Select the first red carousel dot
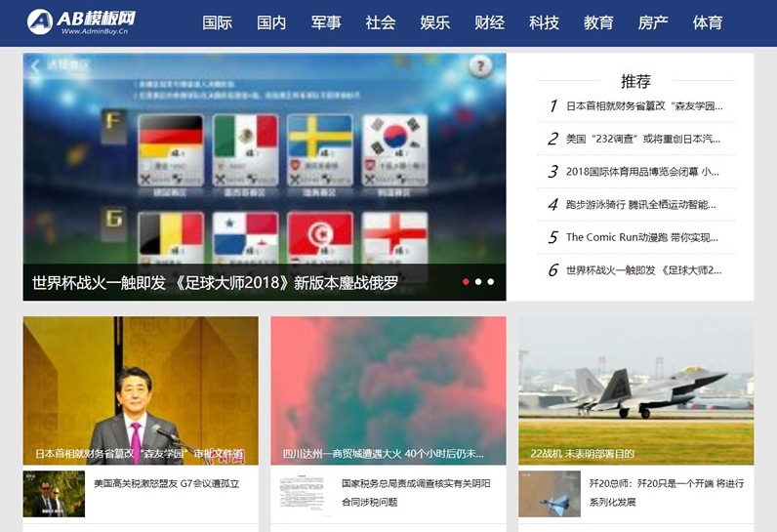The height and width of the screenshot is (532, 777). coord(466,282)
